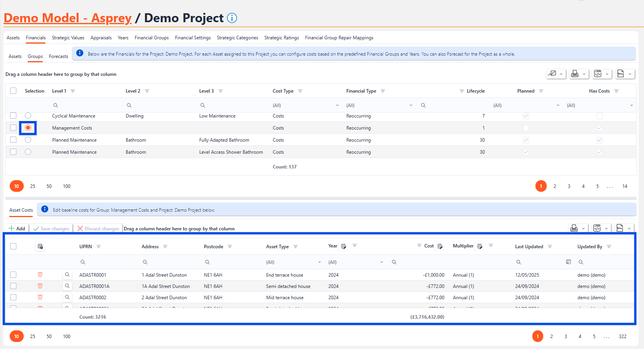644x349 pixels.
Task: Open the Demo Model - Asprey link
Action: 68,18
